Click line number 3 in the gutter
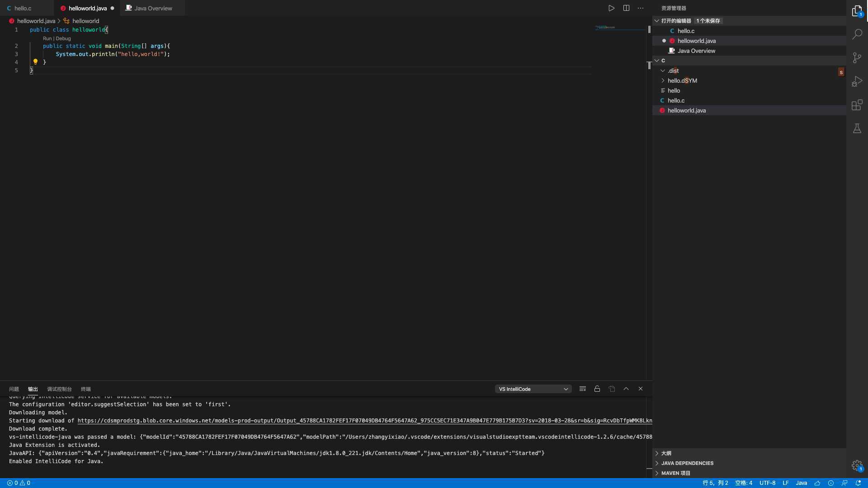Screen dimensions: 868x488 [16, 54]
